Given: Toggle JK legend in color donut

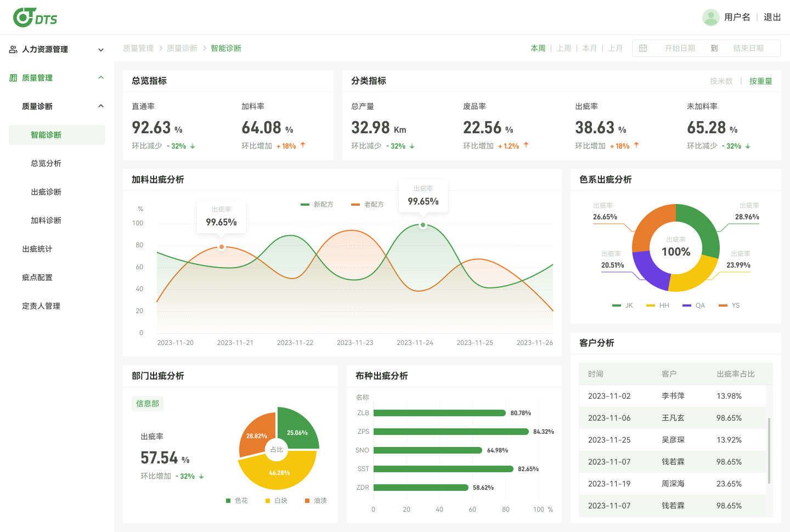Looking at the screenshot, I should [623, 305].
